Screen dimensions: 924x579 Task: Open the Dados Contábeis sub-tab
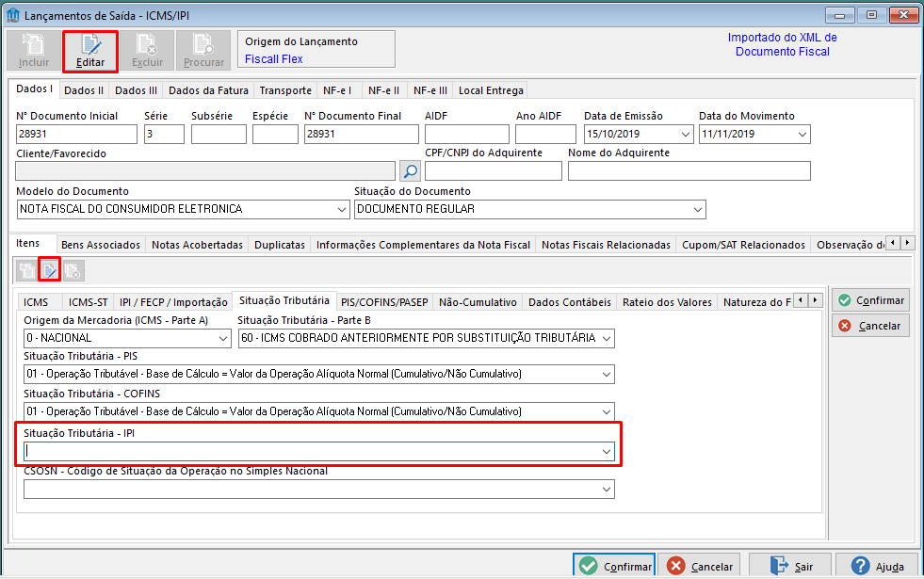coord(569,302)
